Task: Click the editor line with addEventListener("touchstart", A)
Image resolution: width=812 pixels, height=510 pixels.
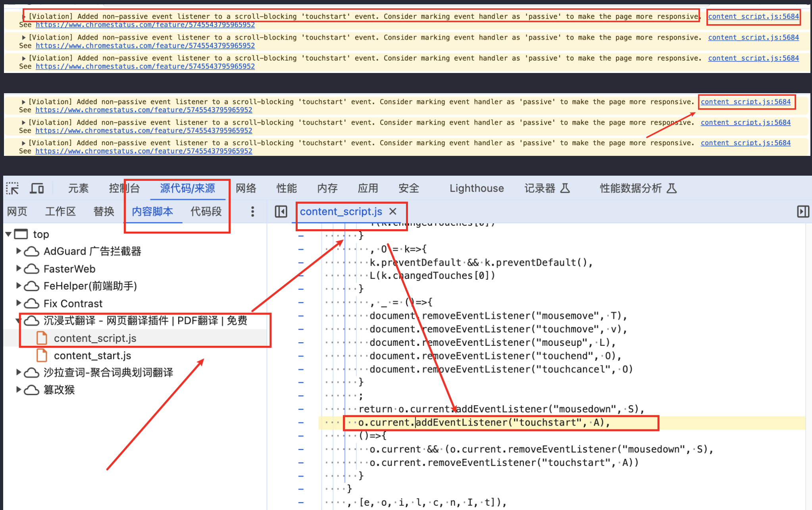Action: click(483, 423)
